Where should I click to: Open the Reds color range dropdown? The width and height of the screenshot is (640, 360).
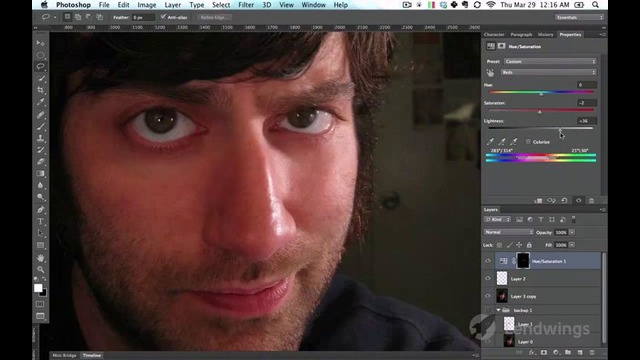tap(549, 72)
